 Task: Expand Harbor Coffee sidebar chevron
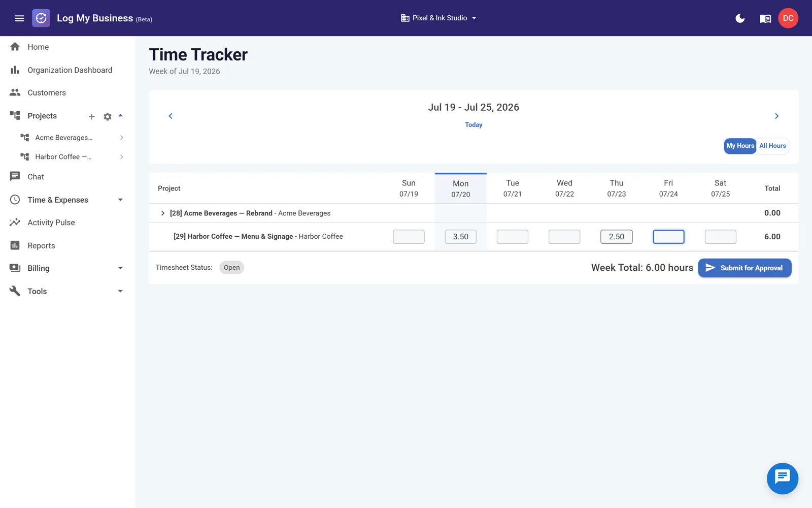click(x=122, y=157)
